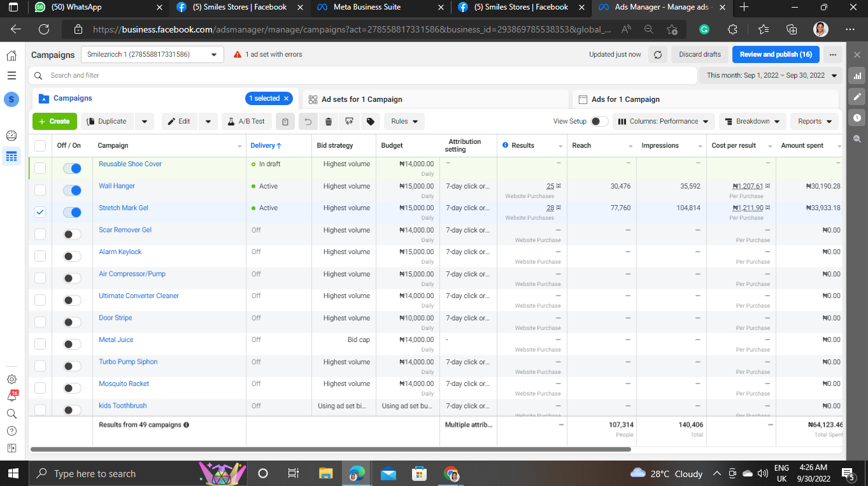Open the date range dropdown for this month
Image resolution: width=868 pixels, height=486 pixels.
coord(771,75)
